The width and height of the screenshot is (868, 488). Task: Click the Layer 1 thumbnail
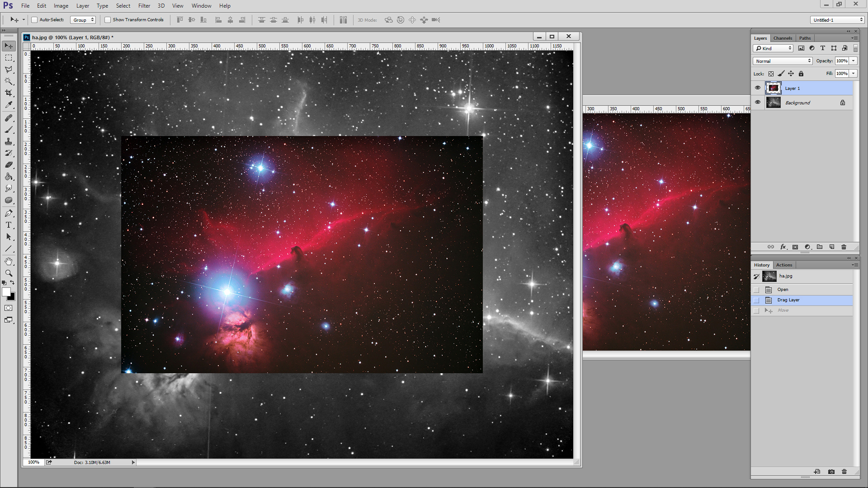tap(773, 88)
